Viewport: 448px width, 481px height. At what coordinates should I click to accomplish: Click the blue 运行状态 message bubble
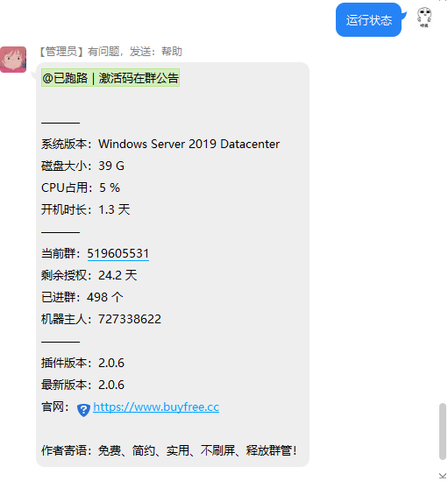tap(368, 20)
